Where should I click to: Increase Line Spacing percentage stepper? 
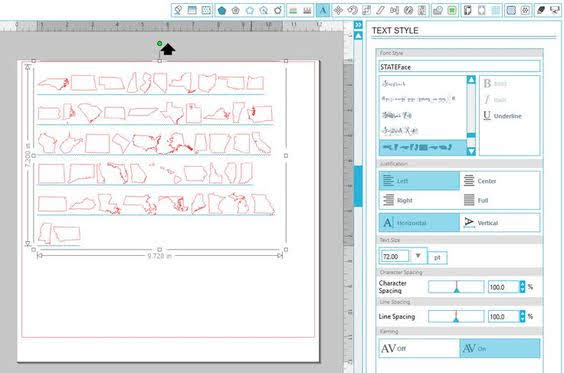pyautogui.click(x=522, y=314)
